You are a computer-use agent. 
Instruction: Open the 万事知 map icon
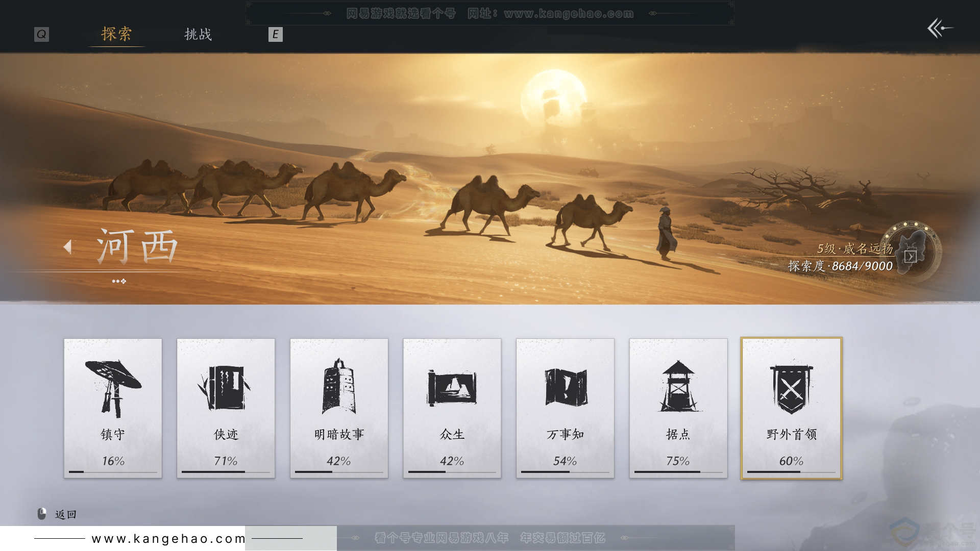tap(565, 388)
